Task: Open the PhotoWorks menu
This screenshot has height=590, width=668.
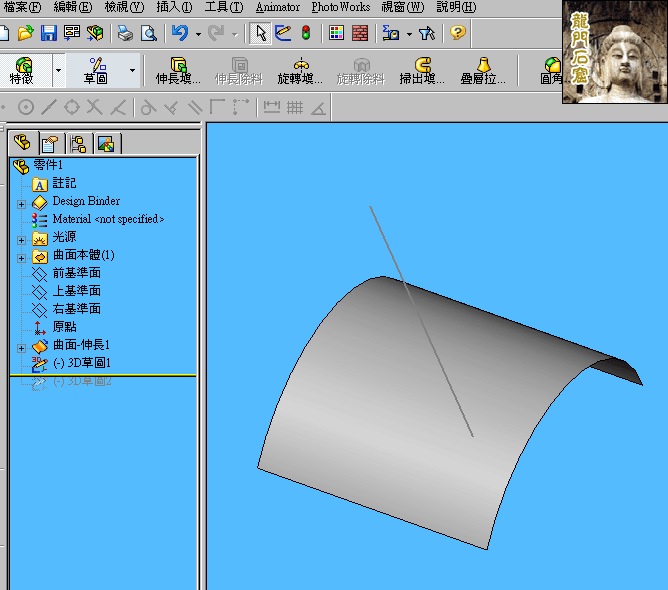Action: click(340, 7)
